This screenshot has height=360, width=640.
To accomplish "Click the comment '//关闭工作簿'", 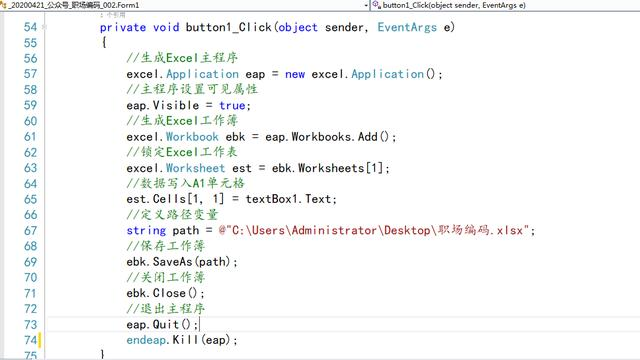I will (166, 278).
